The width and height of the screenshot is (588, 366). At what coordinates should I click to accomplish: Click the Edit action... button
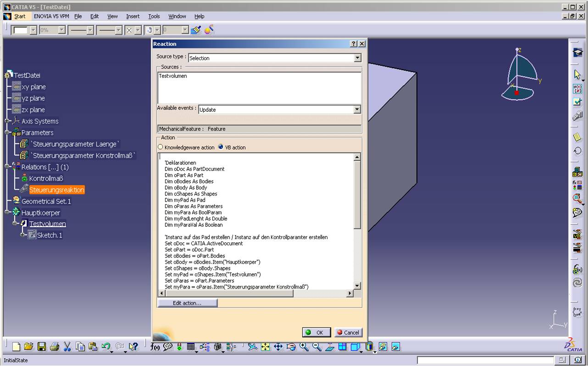point(187,303)
